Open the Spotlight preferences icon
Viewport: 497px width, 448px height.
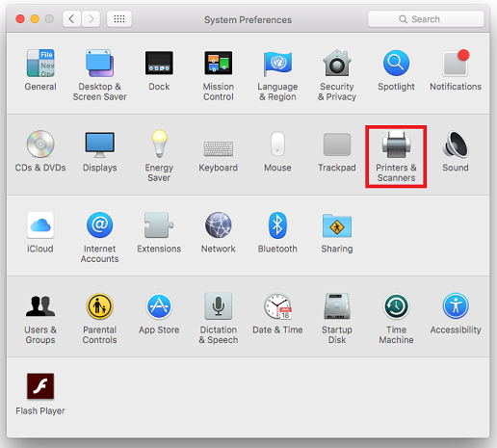tap(396, 64)
